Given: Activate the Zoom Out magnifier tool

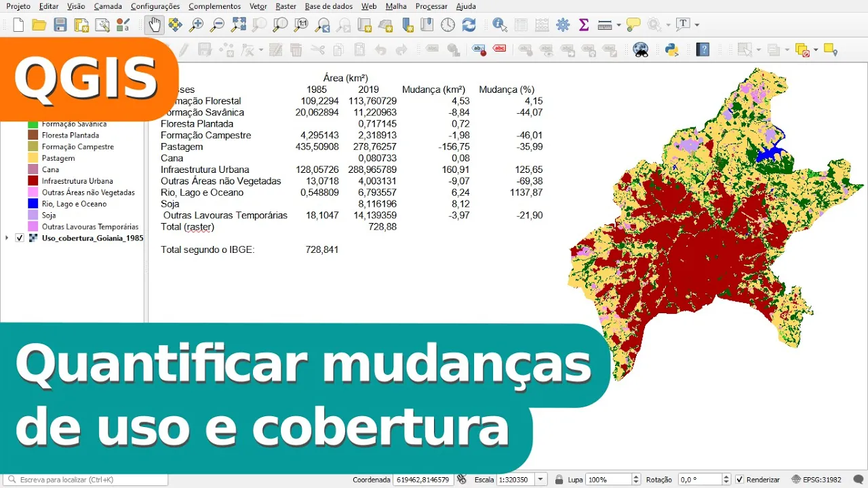Looking at the screenshot, I should pyautogui.click(x=217, y=26).
